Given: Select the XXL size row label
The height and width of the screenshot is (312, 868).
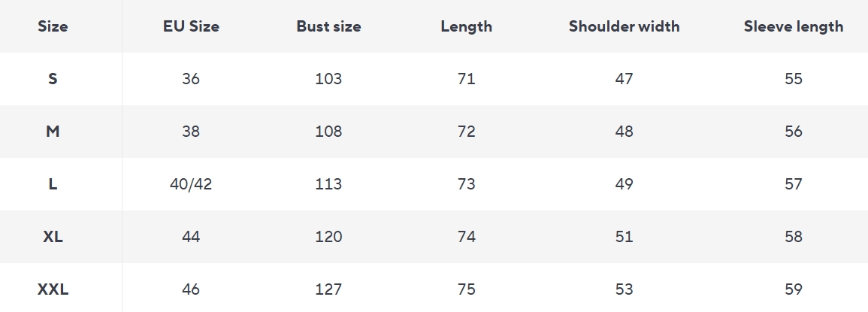Looking at the screenshot, I should pyautogui.click(x=53, y=289).
